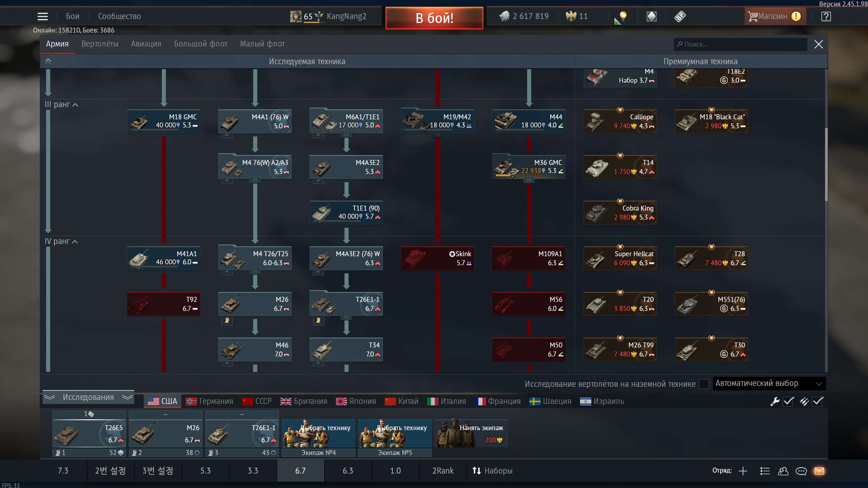Switch to the Армия tab
Viewport: 868px width, 488px height.
pos(57,44)
